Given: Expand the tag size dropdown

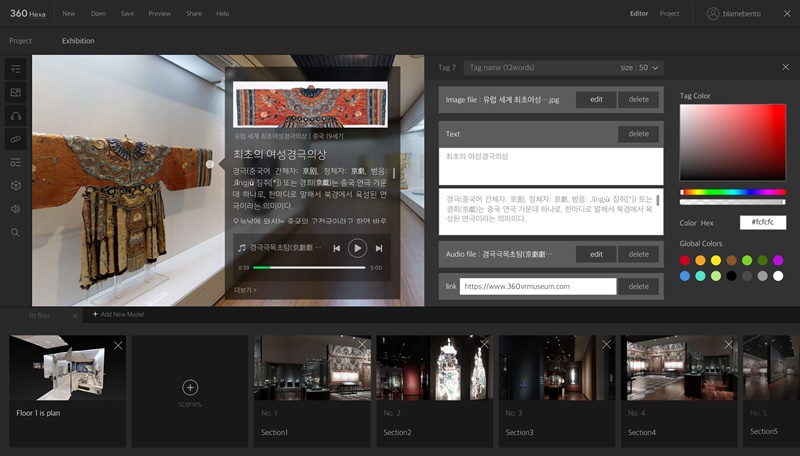Looking at the screenshot, I should coord(641,68).
